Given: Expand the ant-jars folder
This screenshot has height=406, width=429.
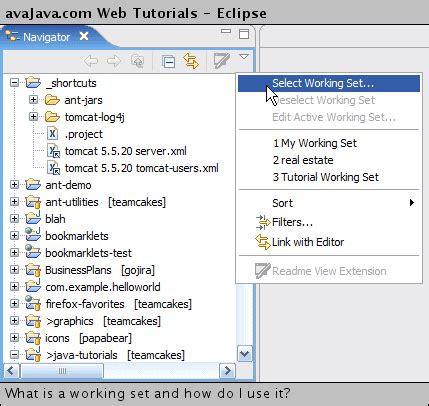Looking at the screenshot, I should pos(33,99).
